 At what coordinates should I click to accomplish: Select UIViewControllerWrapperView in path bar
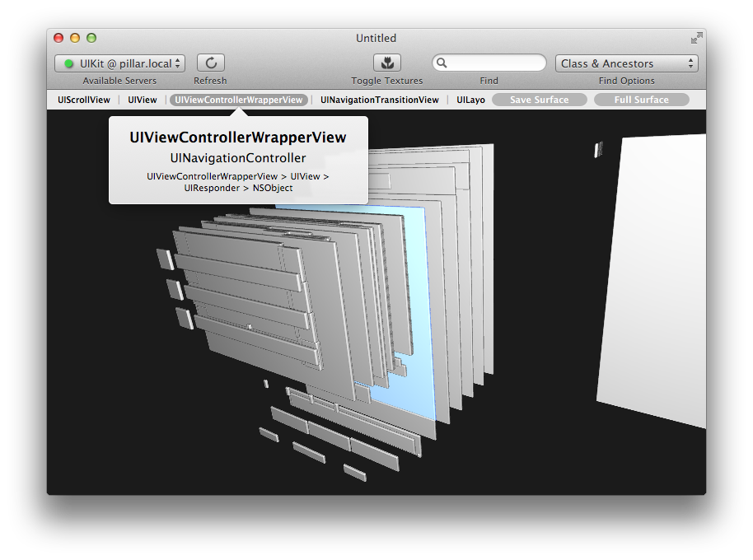click(239, 100)
